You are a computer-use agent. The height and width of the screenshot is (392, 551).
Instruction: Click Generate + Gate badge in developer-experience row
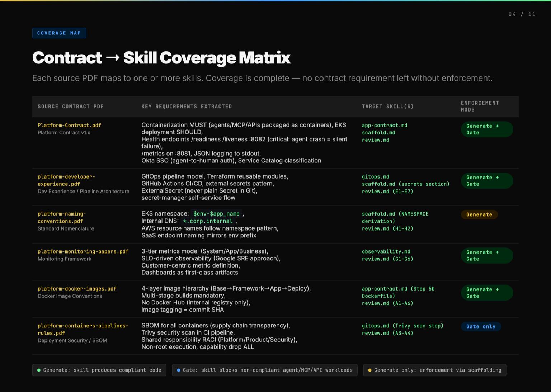click(x=487, y=181)
